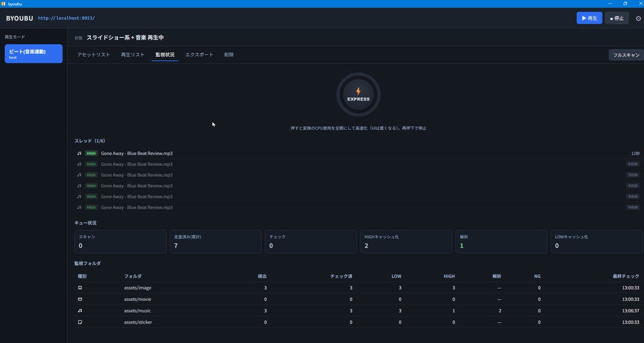Select the ビート(音楽連動) playback mode
Viewport: 644px width, 343px height.
pos(34,54)
